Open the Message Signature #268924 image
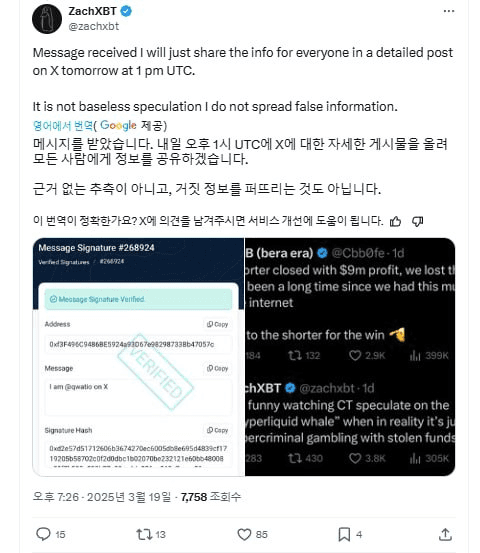 click(138, 357)
